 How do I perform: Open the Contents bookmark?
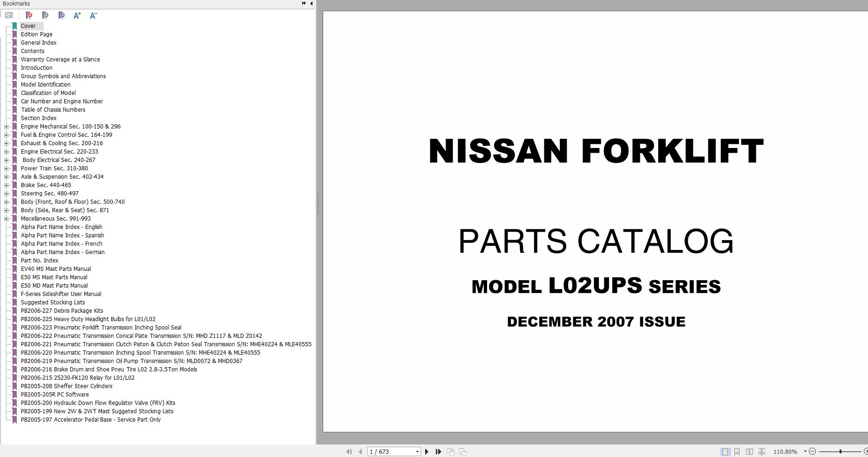point(33,51)
